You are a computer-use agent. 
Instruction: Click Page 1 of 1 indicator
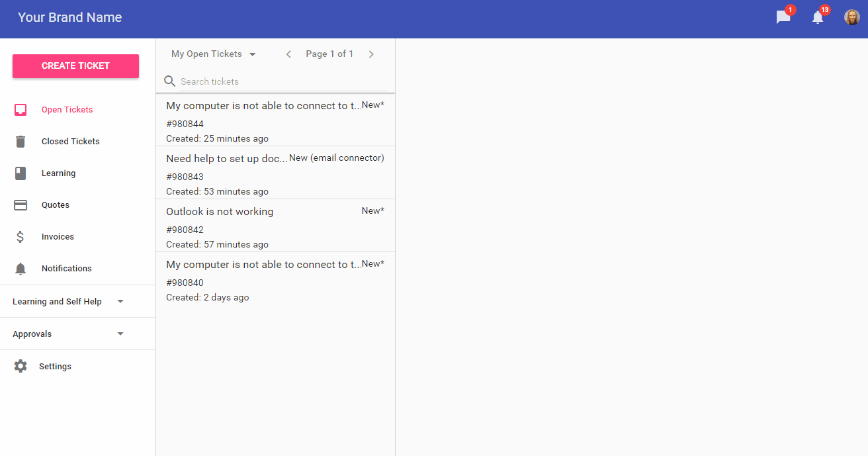point(329,54)
